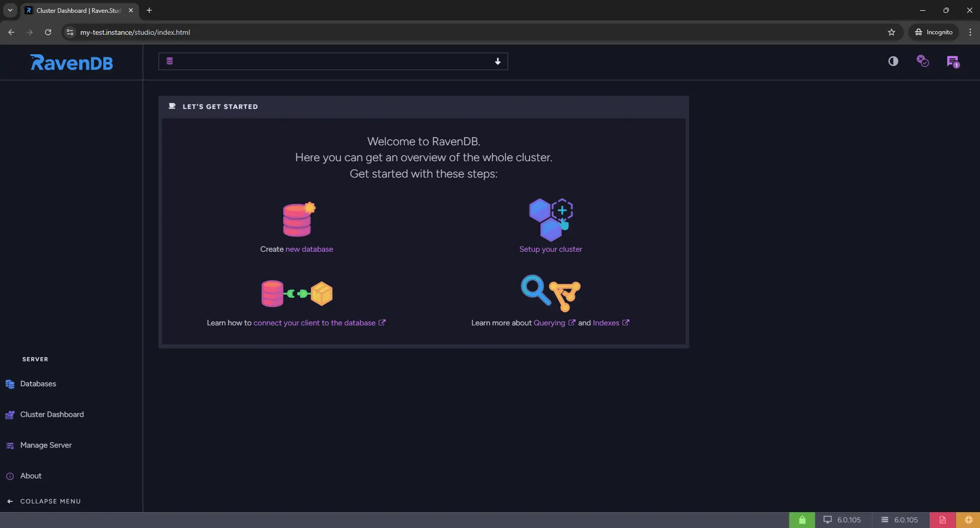Open the 'Querying' documentation link
This screenshot has width=980, height=528.
click(x=549, y=323)
